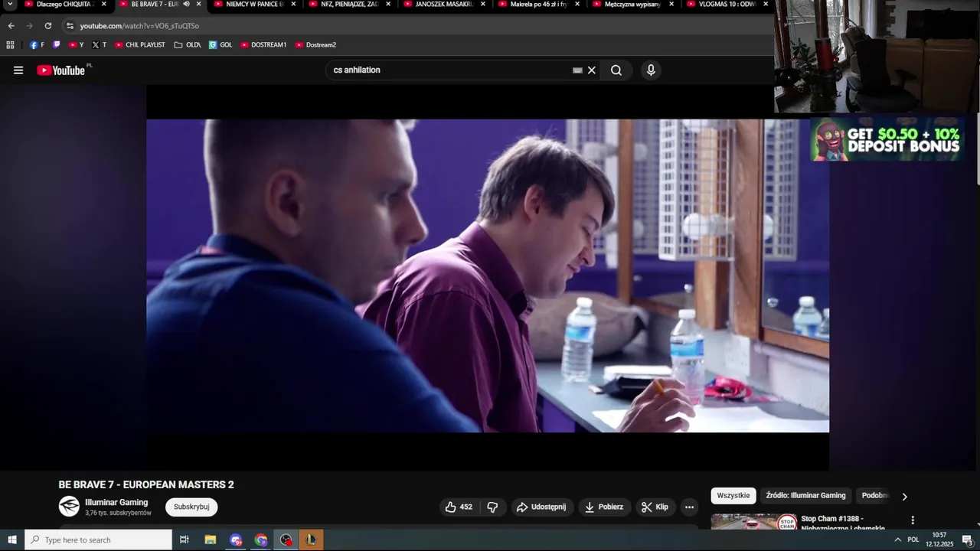The height and width of the screenshot is (551, 980).
Task: Open Windows Start menu
Action: click(x=11, y=540)
